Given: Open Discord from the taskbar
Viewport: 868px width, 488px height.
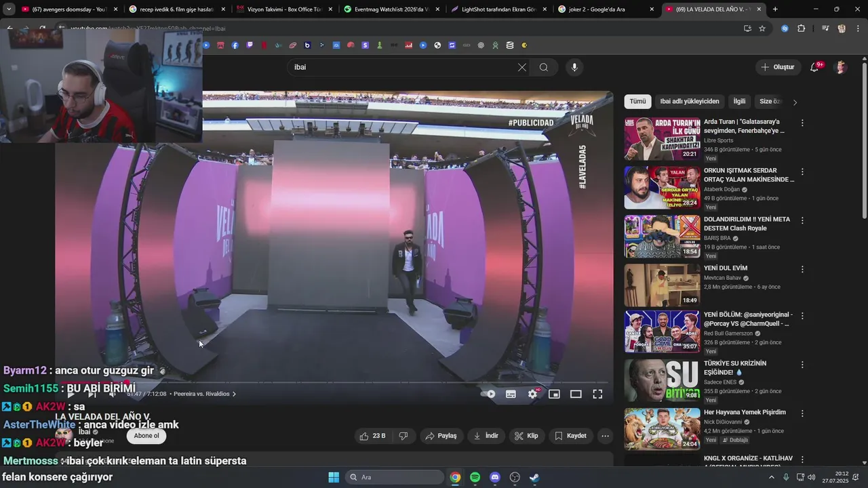Looking at the screenshot, I should pyautogui.click(x=495, y=477).
